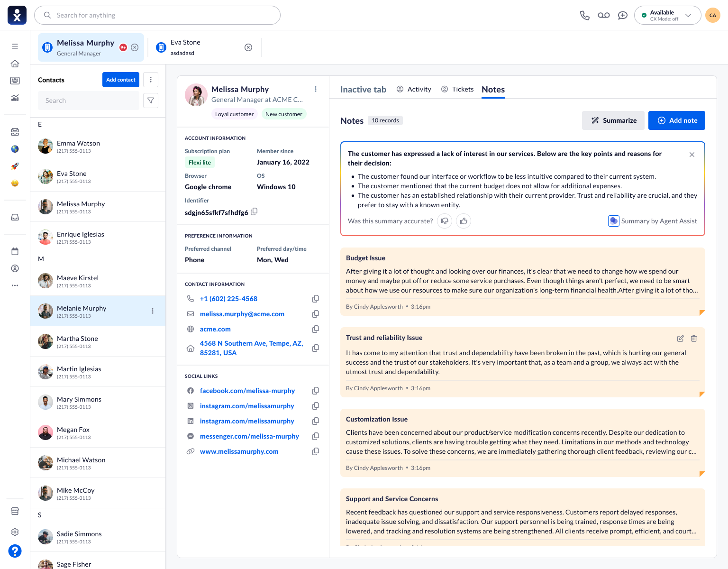Copy the melissa.murphy@acme.com email address

pyautogui.click(x=316, y=314)
